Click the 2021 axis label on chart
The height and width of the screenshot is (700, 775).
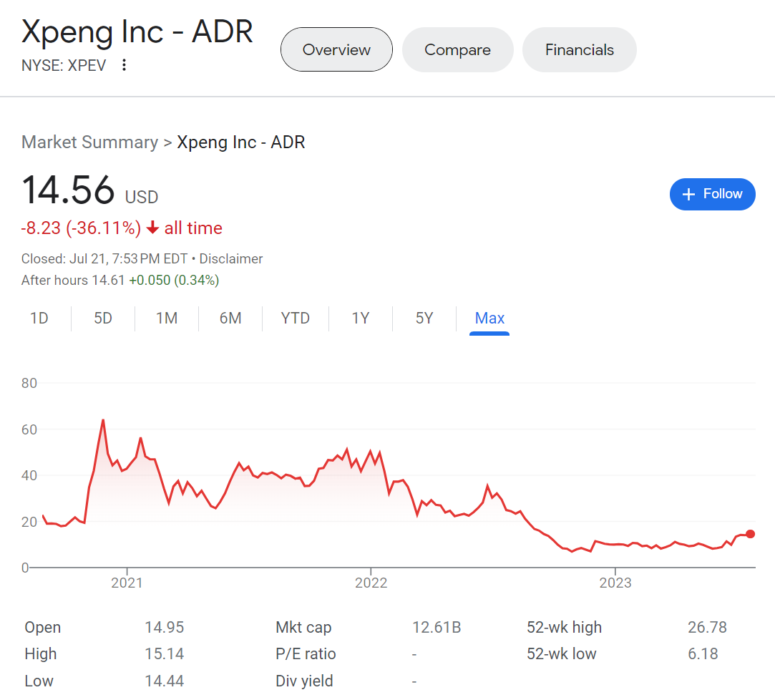[127, 583]
